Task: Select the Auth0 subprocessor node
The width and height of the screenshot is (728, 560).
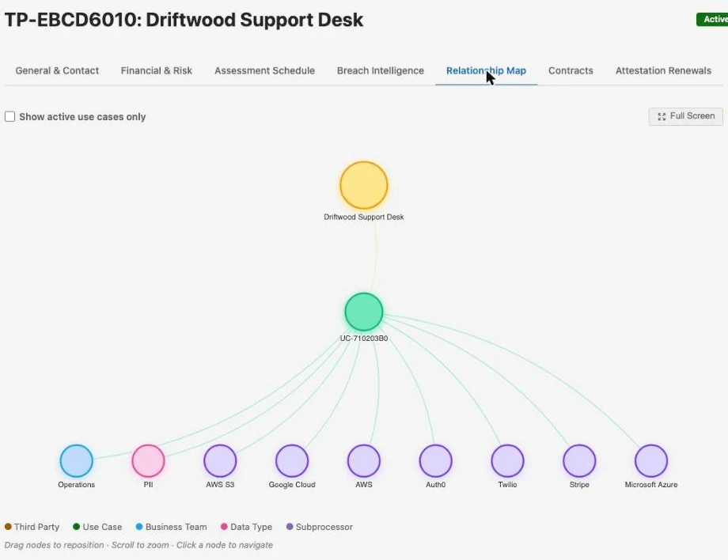Action: click(435, 460)
